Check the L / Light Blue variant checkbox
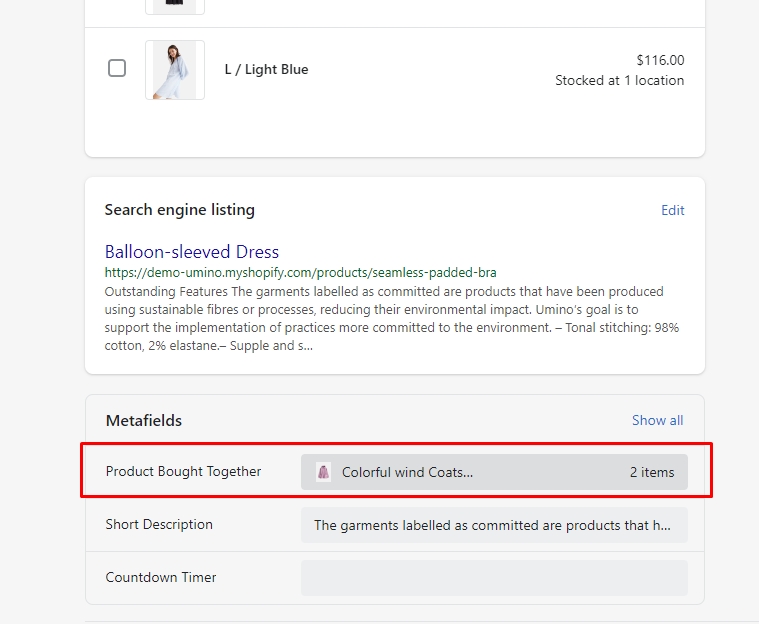The height and width of the screenshot is (624, 759). pyautogui.click(x=117, y=68)
